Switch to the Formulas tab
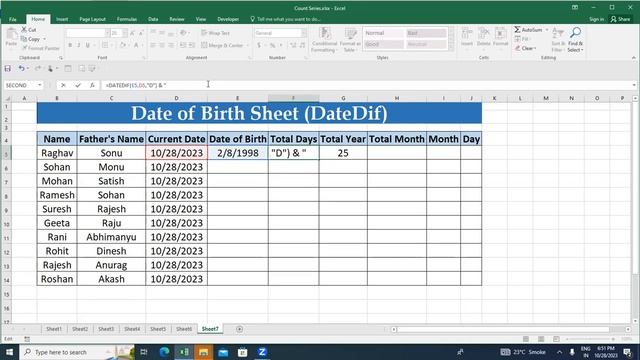640x360 pixels. [x=127, y=19]
